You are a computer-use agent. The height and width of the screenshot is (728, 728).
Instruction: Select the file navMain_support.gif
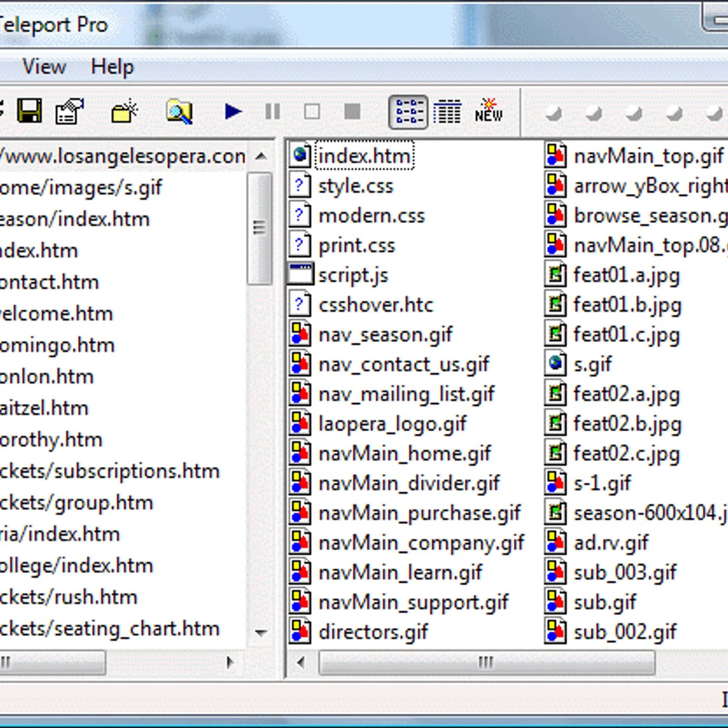(413, 603)
